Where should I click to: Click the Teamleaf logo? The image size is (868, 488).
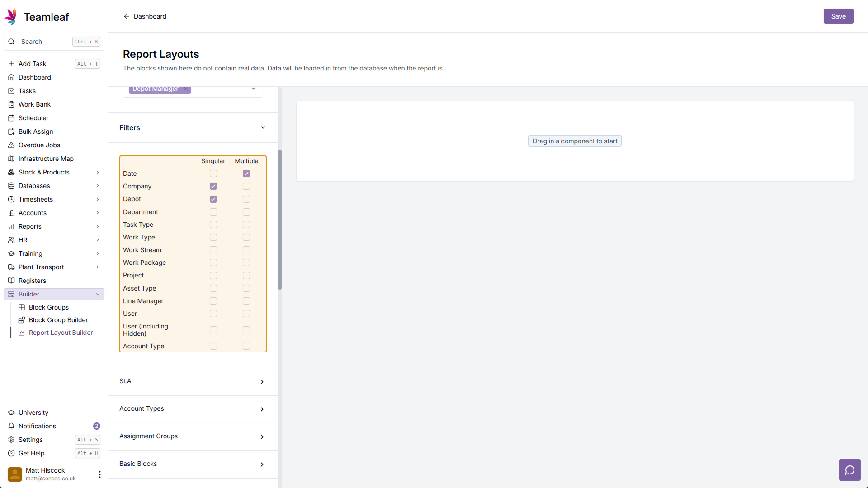[x=11, y=17]
